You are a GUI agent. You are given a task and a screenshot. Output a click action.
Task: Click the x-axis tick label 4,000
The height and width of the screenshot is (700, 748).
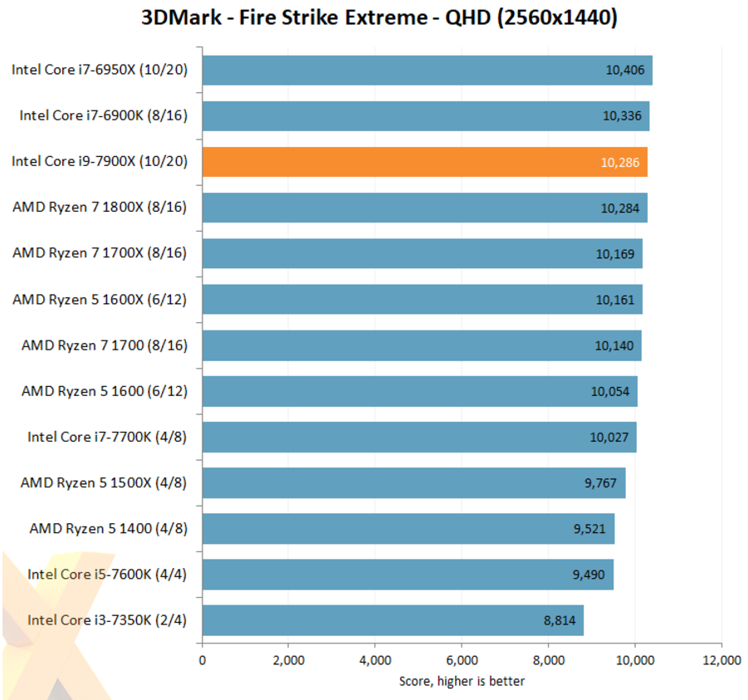point(375,660)
